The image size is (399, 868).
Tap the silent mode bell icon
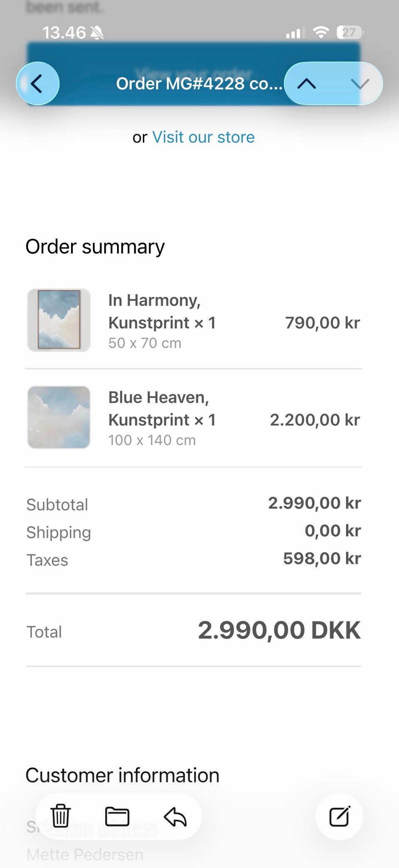click(97, 32)
